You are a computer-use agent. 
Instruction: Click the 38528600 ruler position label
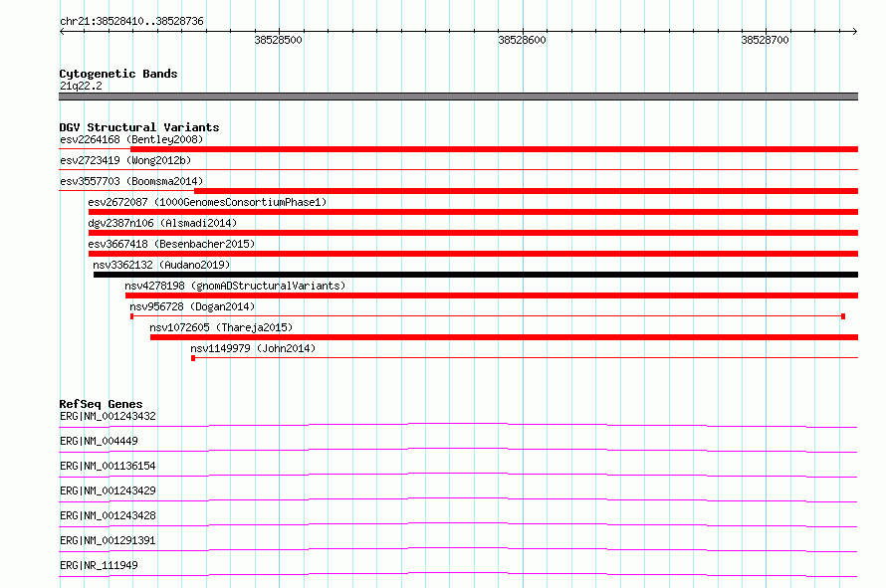(x=522, y=40)
